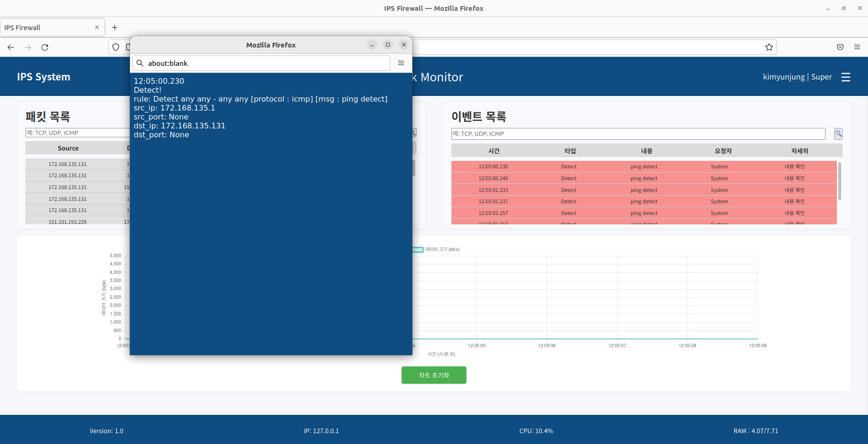Open the Pocket save icon

coord(840,47)
